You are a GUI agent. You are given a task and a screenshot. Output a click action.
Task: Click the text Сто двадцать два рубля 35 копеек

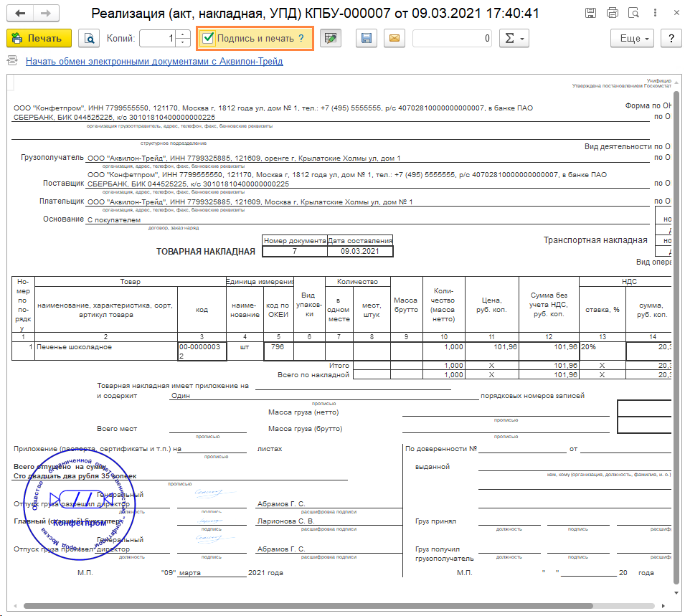(x=75, y=476)
